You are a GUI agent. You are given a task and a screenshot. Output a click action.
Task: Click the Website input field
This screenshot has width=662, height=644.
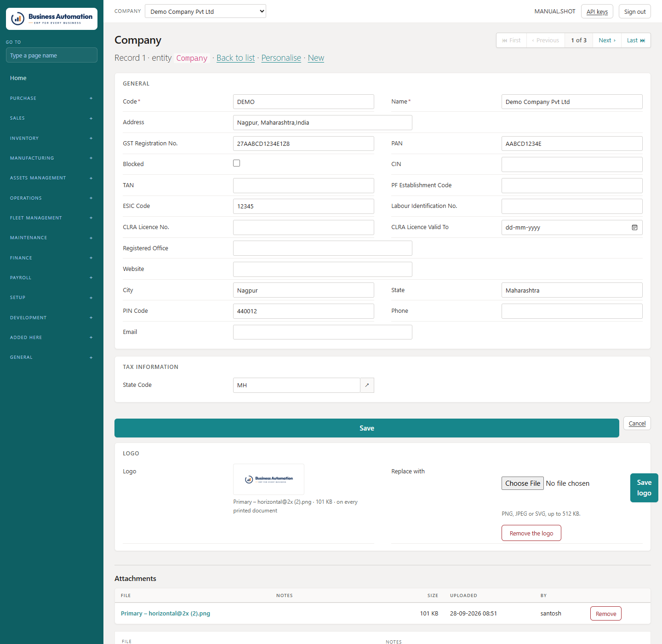[x=323, y=269]
